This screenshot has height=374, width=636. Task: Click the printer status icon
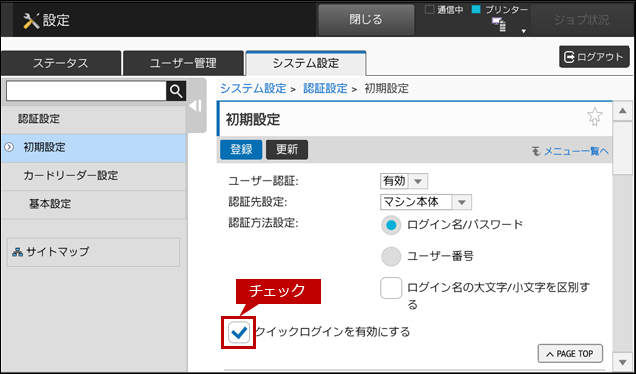[x=499, y=25]
